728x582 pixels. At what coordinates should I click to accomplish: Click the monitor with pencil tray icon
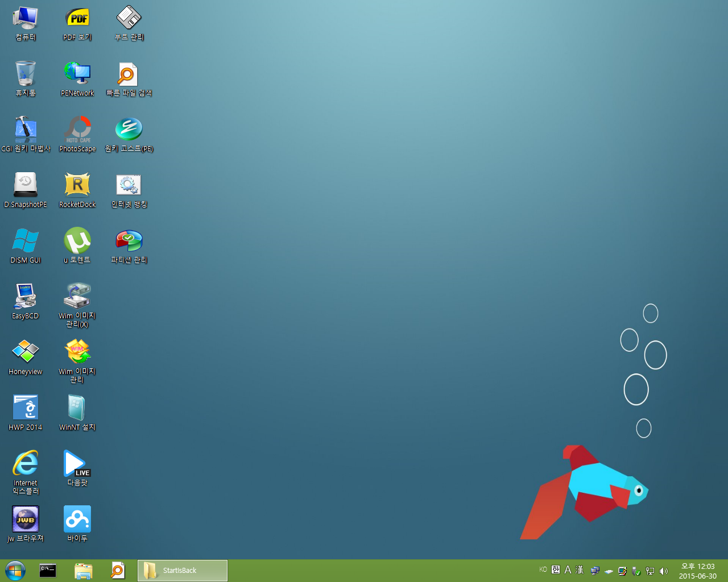[x=622, y=571]
